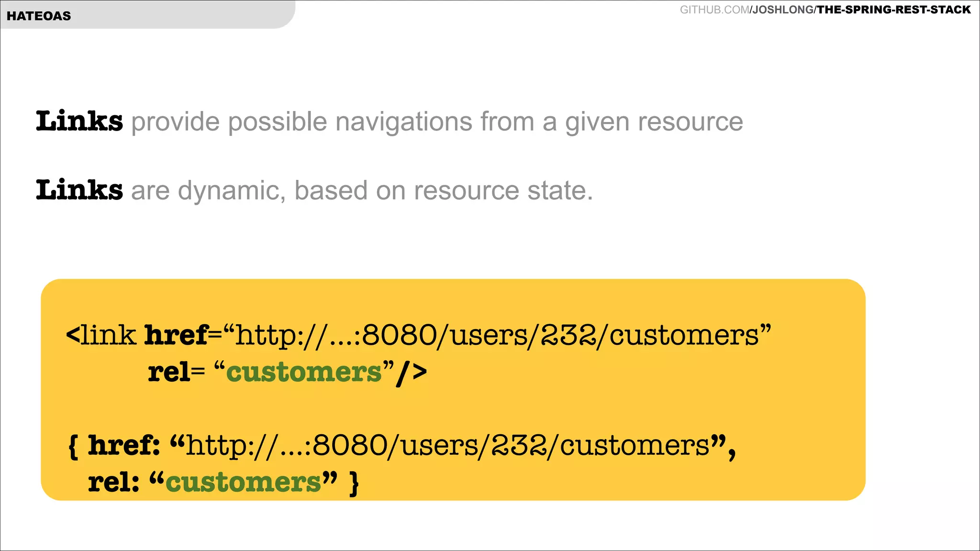Click green "customers" in JSON rel value
This screenshot has height=551, width=980.
[x=243, y=482]
